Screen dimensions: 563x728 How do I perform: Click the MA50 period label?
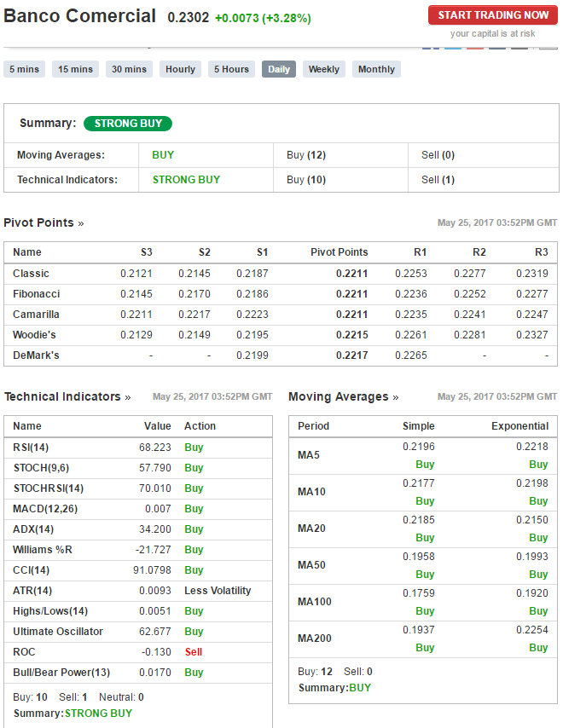coord(311,565)
